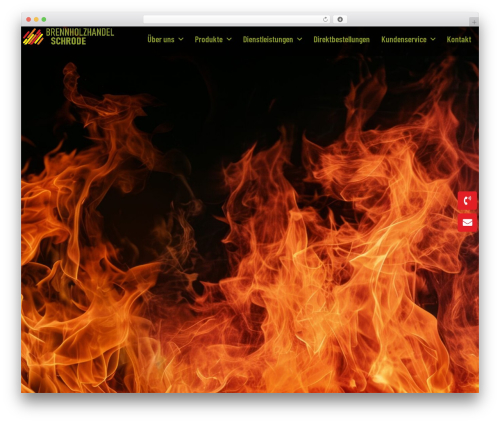This screenshot has height=423, width=500.
Task: Click the Brennholzhandel Schrode logo
Action: click(68, 37)
